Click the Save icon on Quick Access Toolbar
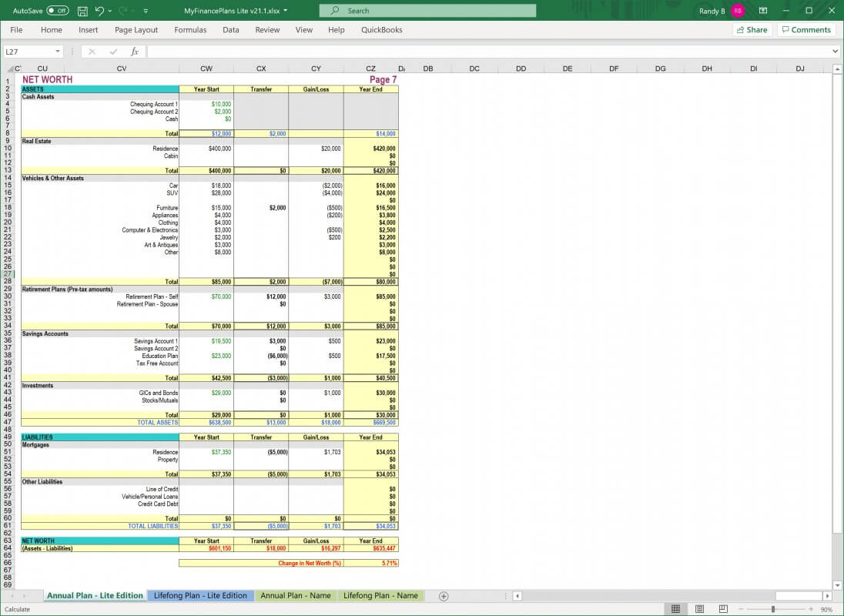This screenshot has width=844, height=616. [82, 11]
